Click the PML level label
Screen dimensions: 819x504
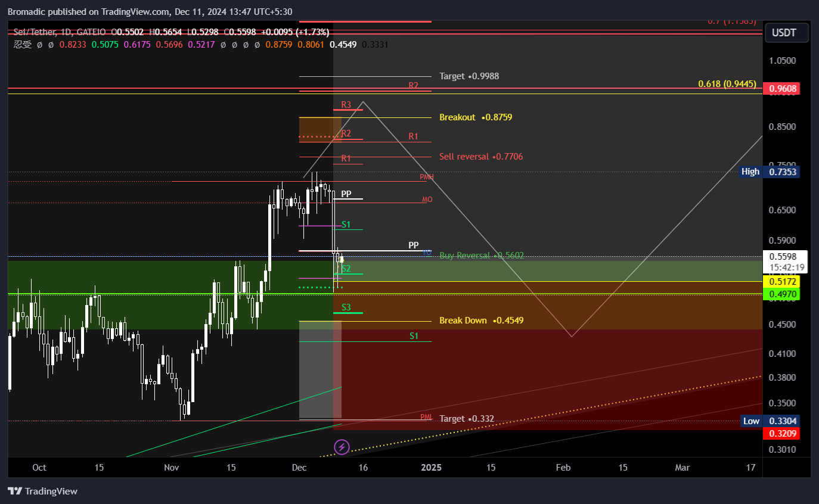pyautogui.click(x=426, y=417)
